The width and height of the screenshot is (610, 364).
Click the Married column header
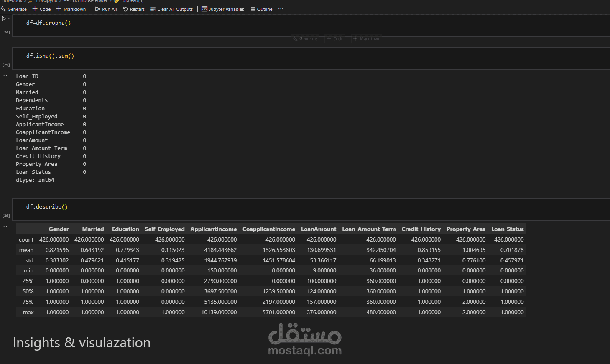coord(93,229)
